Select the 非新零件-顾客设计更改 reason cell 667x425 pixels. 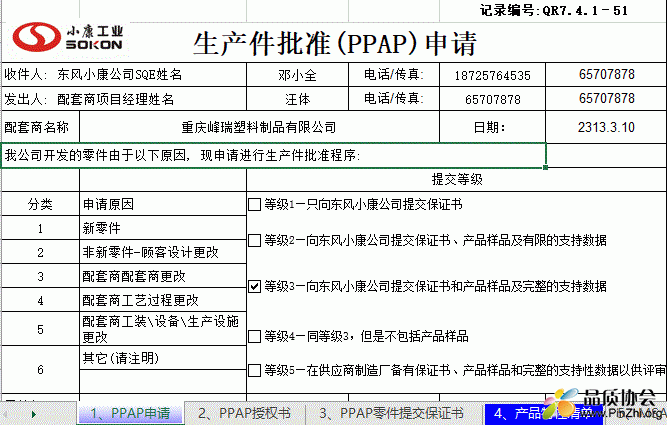[163, 252]
